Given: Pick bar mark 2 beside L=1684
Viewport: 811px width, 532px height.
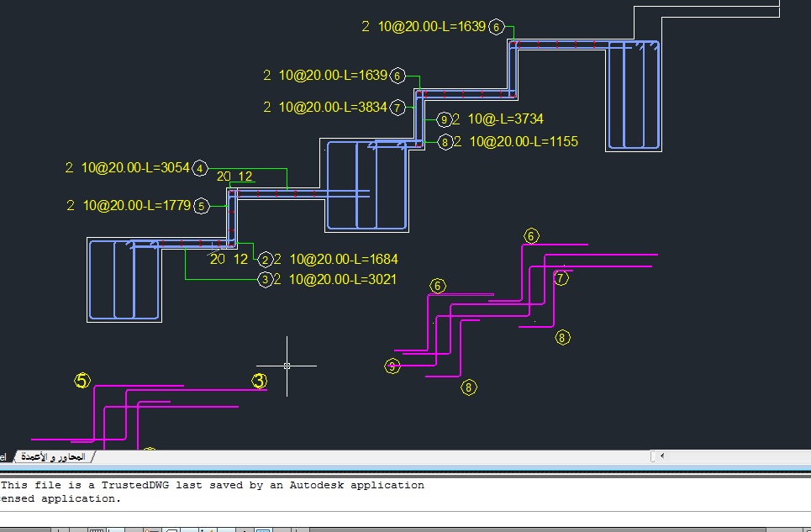Looking at the screenshot, I should point(265,260).
